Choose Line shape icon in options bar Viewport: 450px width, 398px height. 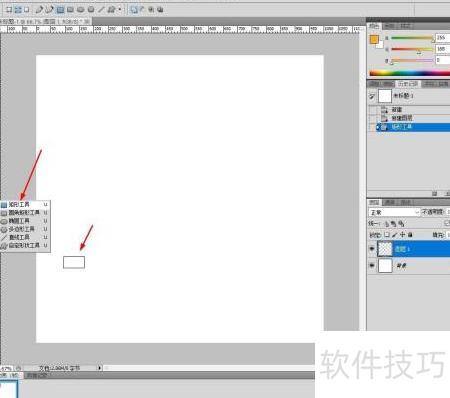pyautogui.click(x=101, y=10)
